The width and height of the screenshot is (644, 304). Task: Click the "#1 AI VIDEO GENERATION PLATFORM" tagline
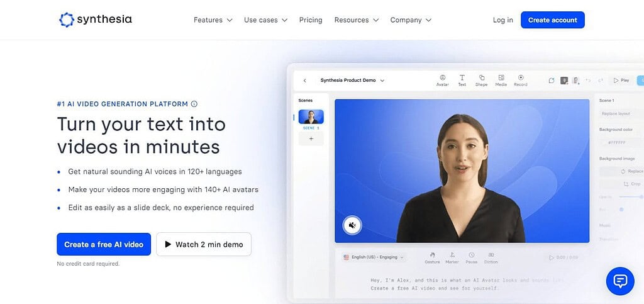(122, 104)
